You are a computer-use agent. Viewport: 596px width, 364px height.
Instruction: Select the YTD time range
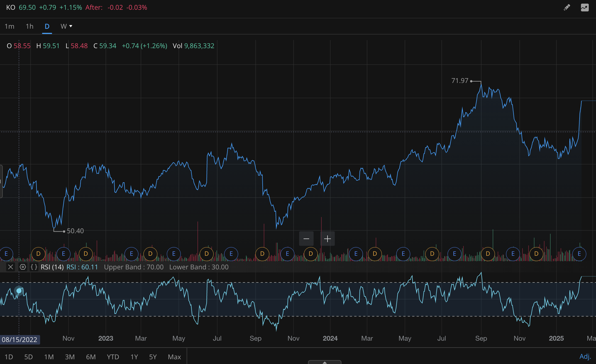(x=113, y=357)
